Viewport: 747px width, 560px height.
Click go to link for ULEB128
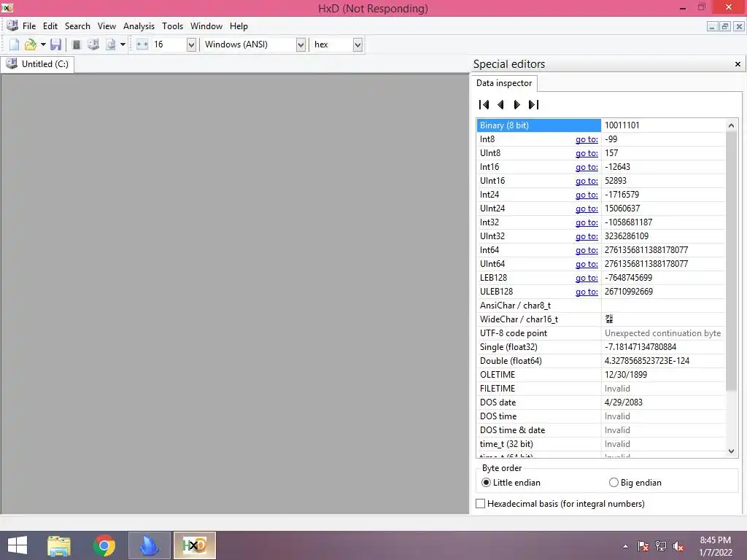(x=587, y=292)
